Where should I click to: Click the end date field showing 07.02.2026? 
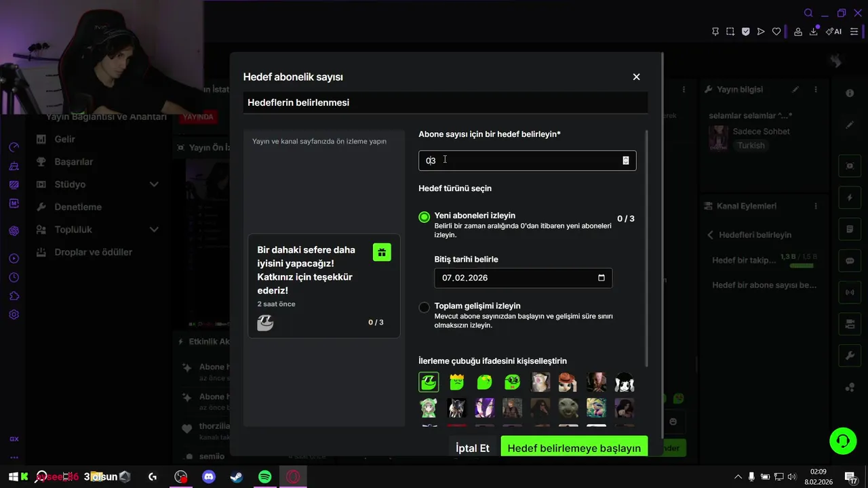coord(523,278)
